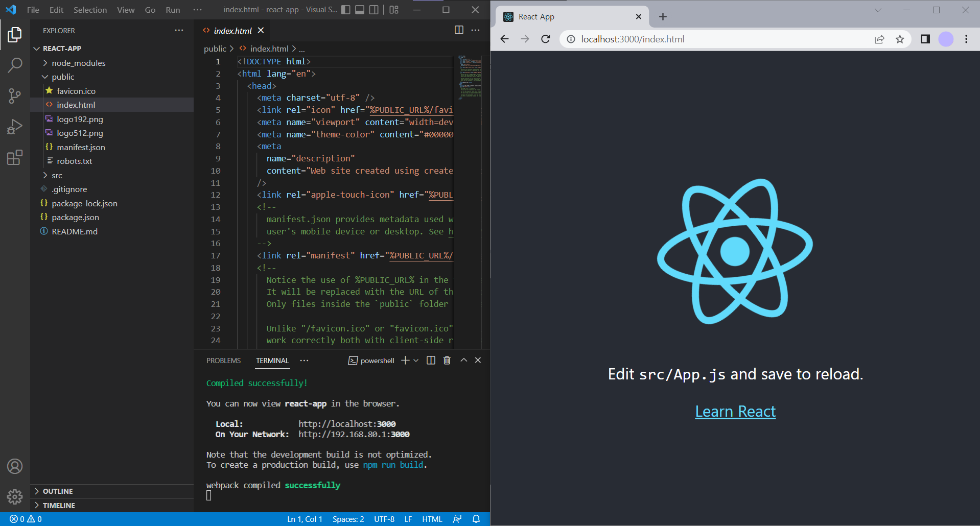Open robots.txt file
This screenshot has height=526, width=980.
[112, 161]
